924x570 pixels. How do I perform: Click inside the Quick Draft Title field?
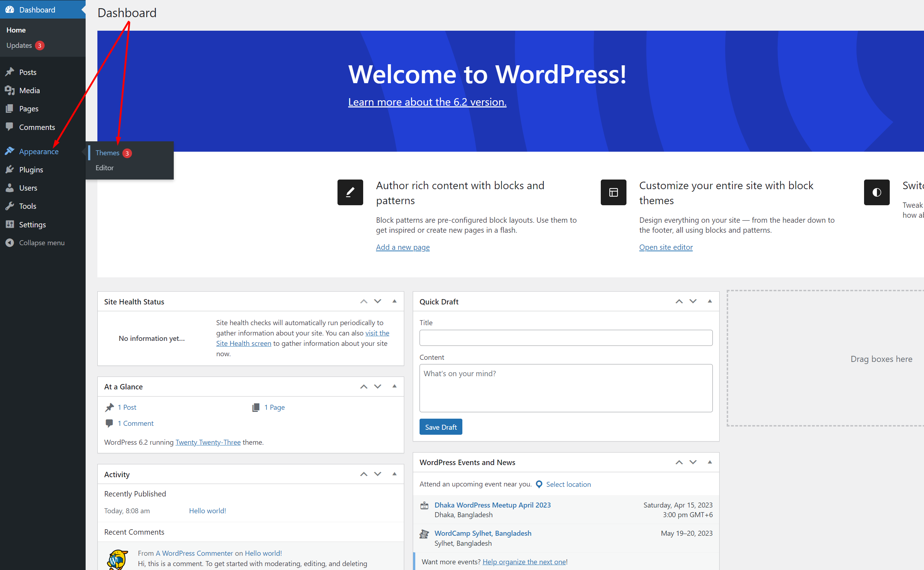pos(565,338)
